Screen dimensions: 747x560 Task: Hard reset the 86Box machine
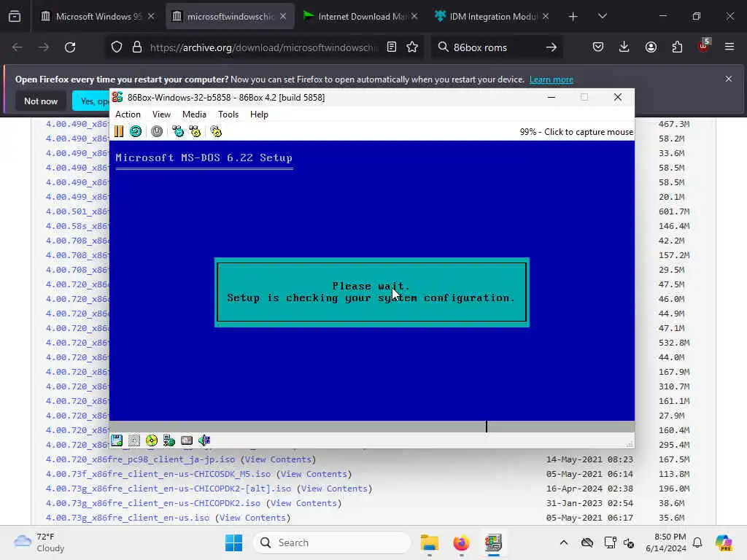point(136,131)
